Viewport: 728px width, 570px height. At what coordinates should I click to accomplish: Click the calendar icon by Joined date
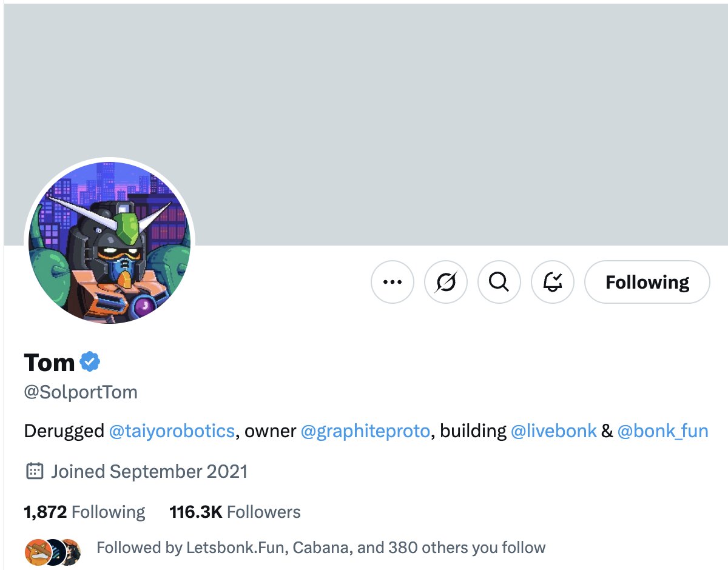(x=35, y=471)
